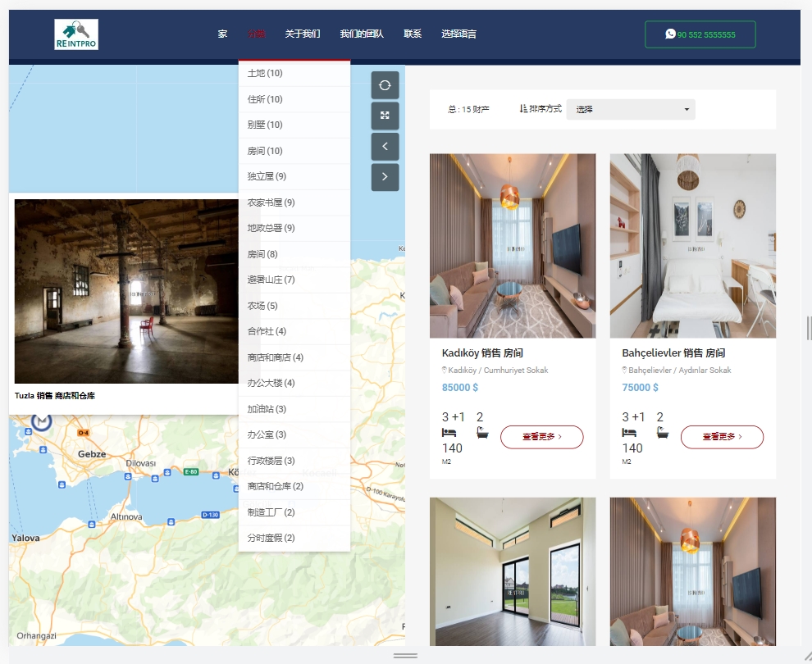Select the 住所 (10) category

point(294,99)
